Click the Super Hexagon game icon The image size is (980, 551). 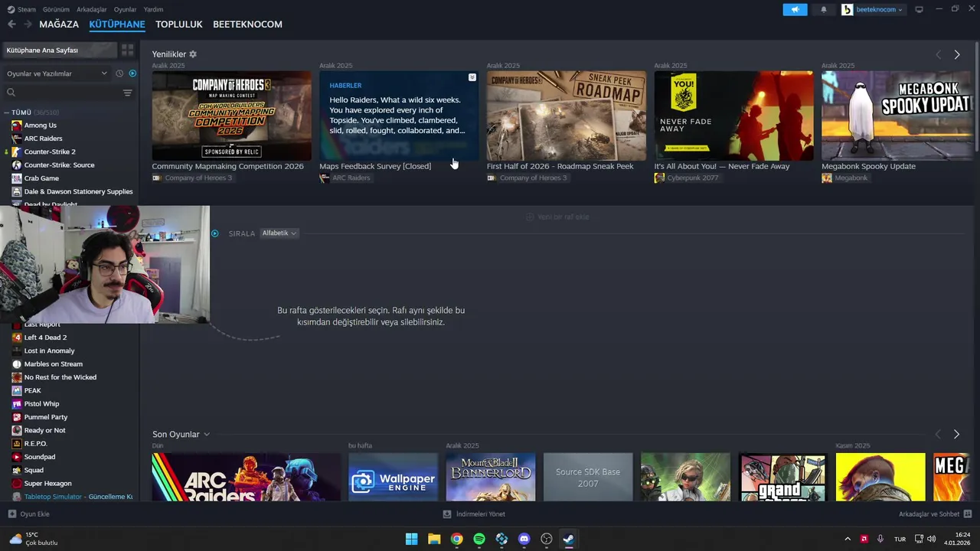point(17,484)
